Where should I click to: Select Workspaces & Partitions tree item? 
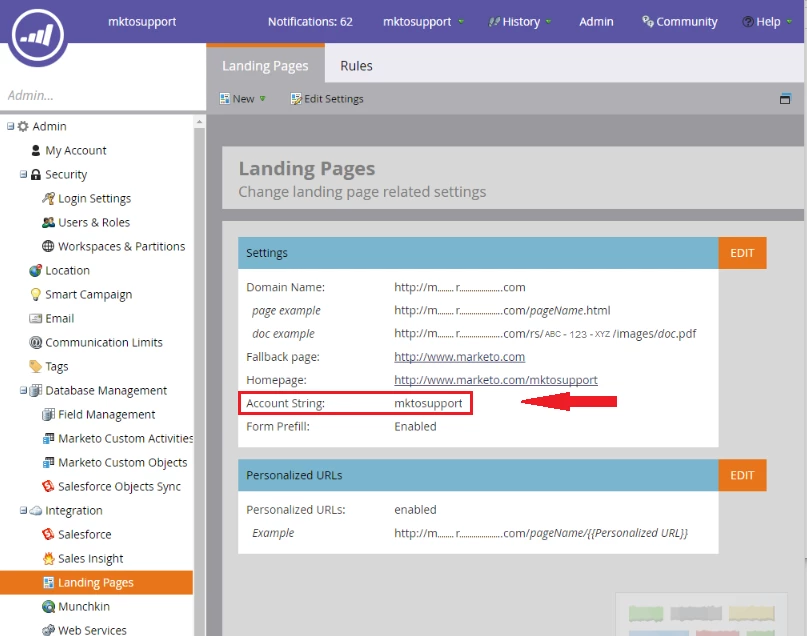click(x=121, y=246)
